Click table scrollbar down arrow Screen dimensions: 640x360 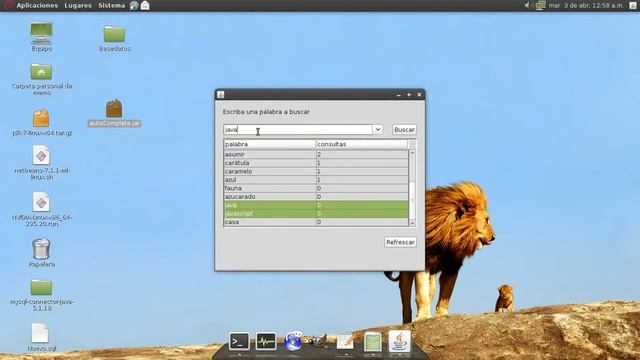tap(412, 223)
